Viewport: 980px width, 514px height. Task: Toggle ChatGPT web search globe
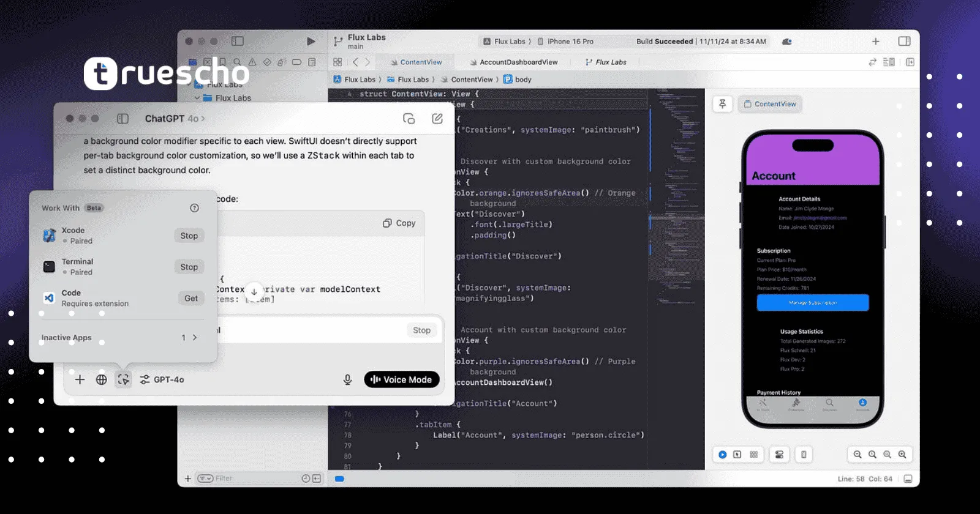coord(102,379)
